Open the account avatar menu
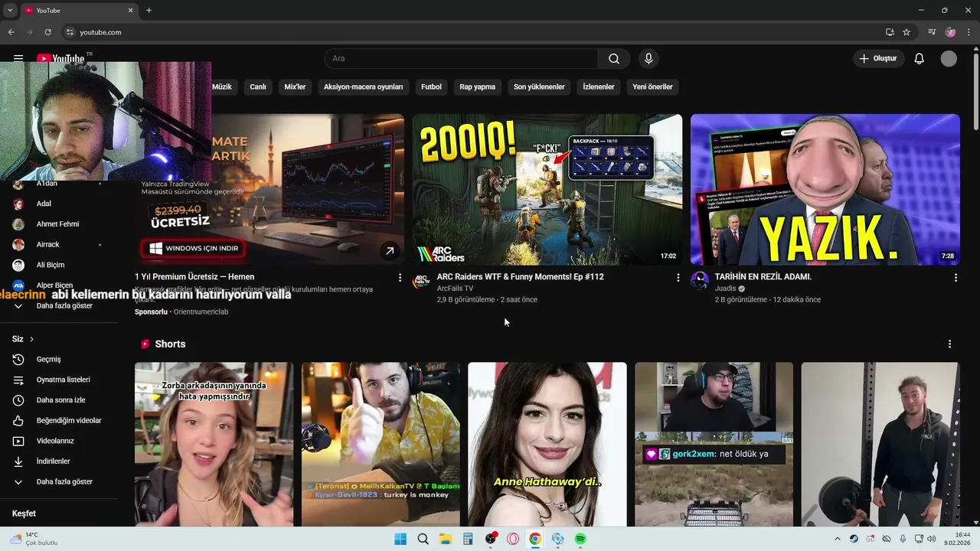Screen dimensions: 980x551 pos(949,59)
